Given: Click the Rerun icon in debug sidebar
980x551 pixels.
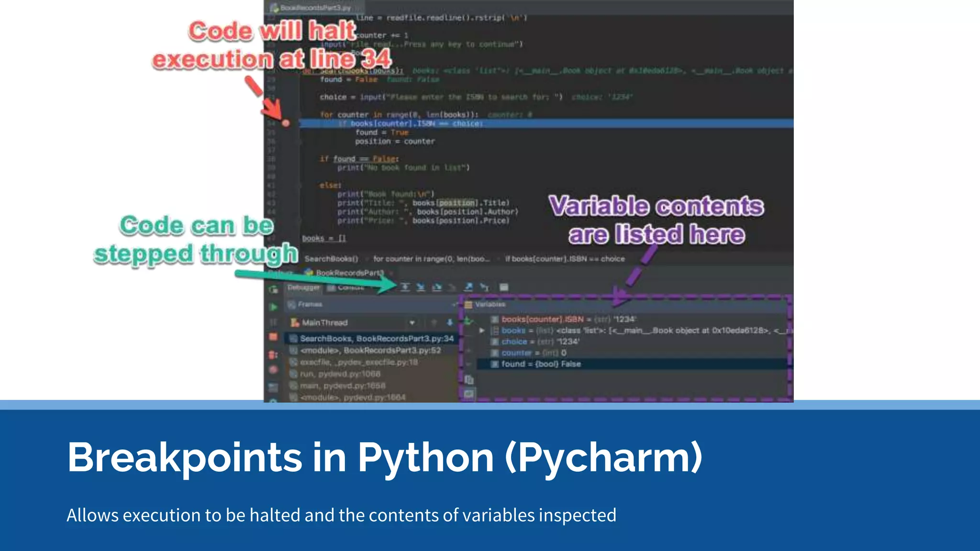Looking at the screenshot, I should [273, 289].
